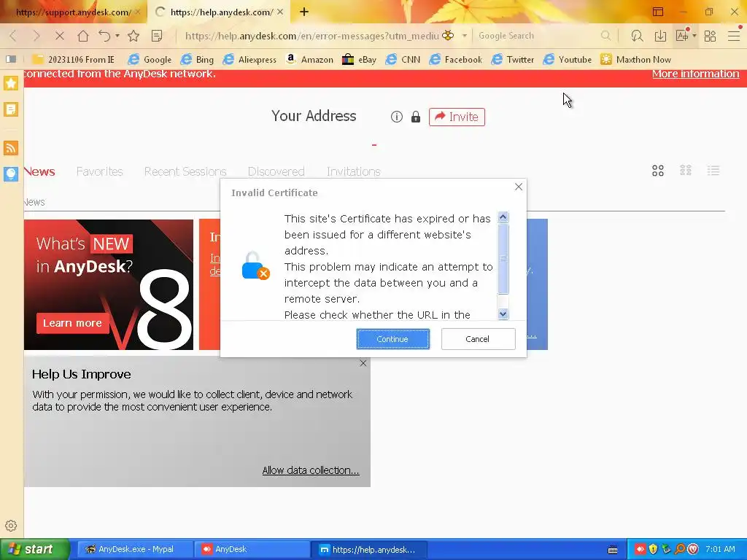Open the Favorites star sidebar icon
This screenshot has height=560, width=747.
click(x=10, y=83)
